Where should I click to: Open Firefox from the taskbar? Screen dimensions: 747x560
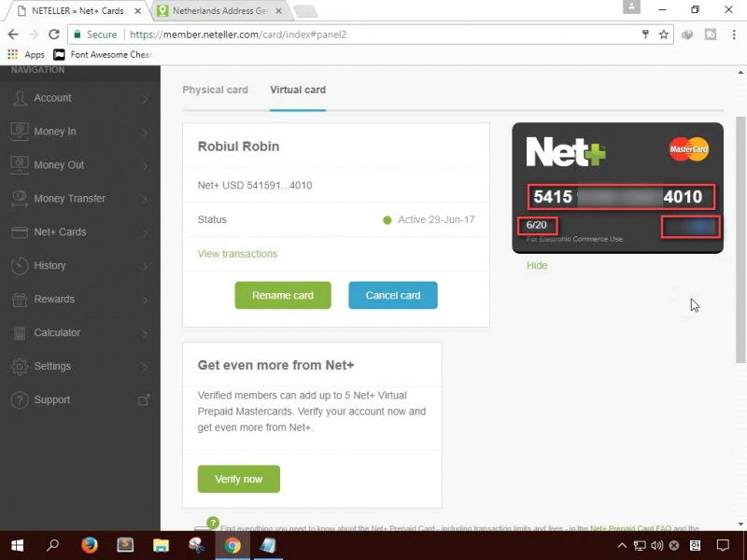click(89, 545)
